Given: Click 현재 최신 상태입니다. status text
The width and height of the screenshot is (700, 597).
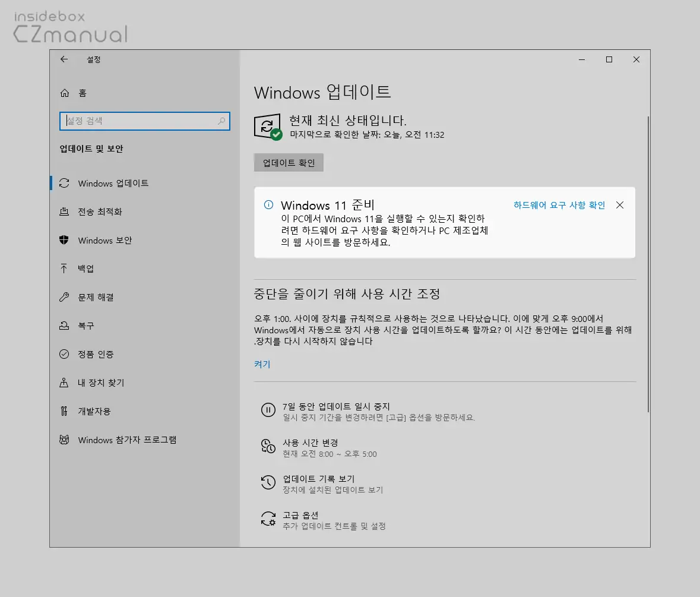Looking at the screenshot, I should tap(348, 120).
